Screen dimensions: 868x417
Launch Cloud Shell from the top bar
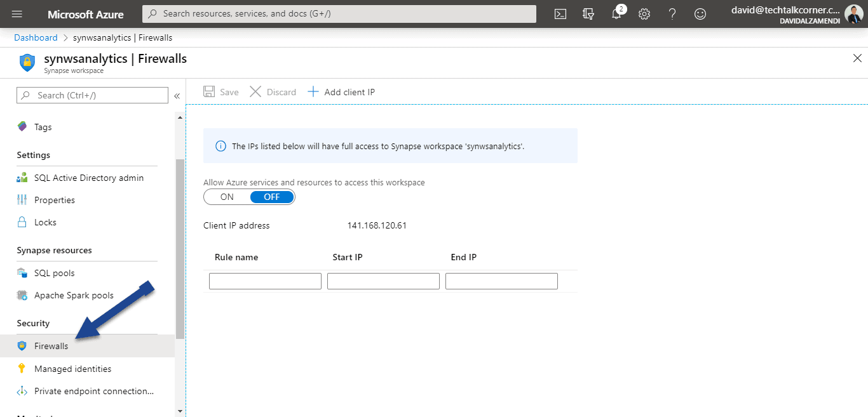[x=560, y=13]
